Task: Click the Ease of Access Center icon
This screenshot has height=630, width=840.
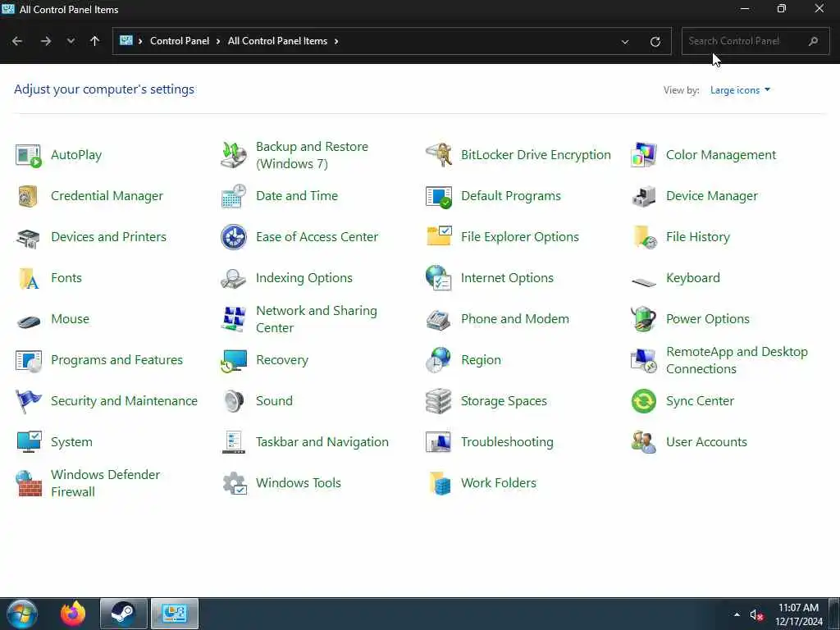Action: (234, 237)
